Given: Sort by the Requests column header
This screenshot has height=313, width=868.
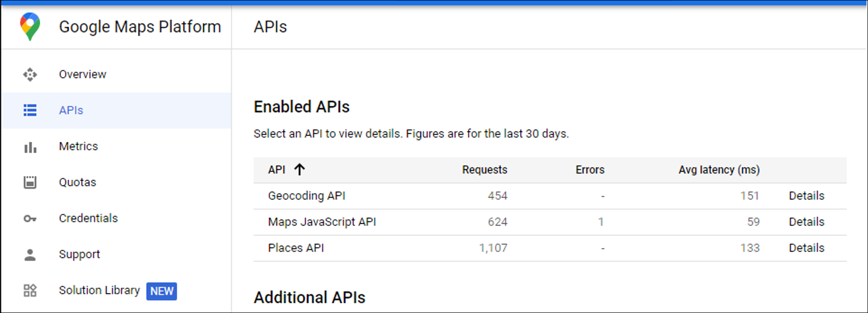Looking at the screenshot, I should coord(484,170).
